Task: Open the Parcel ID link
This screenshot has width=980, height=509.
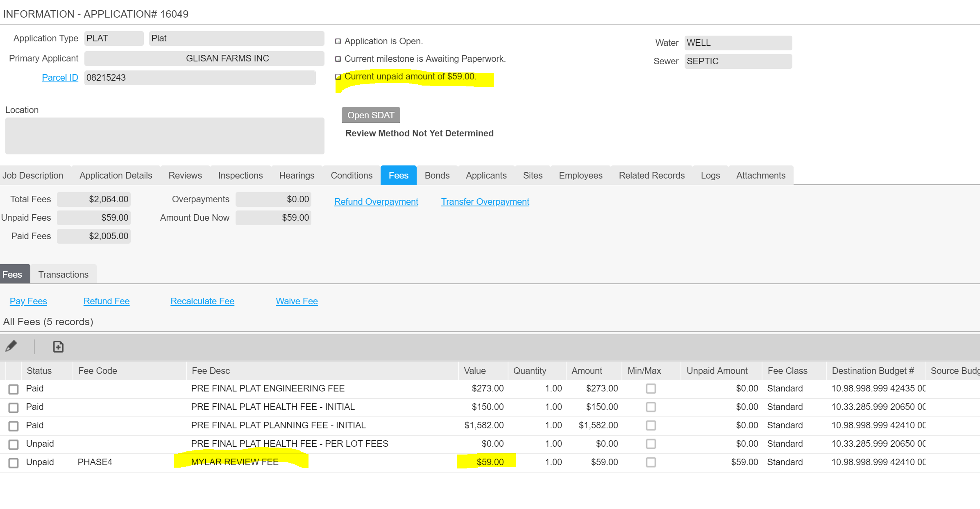Action: click(x=60, y=77)
